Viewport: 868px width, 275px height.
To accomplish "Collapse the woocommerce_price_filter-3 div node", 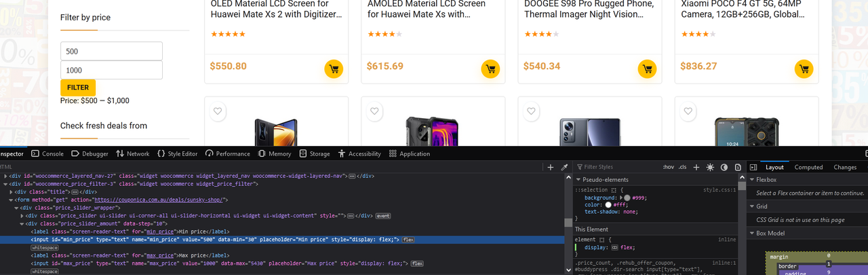I will [5, 184].
